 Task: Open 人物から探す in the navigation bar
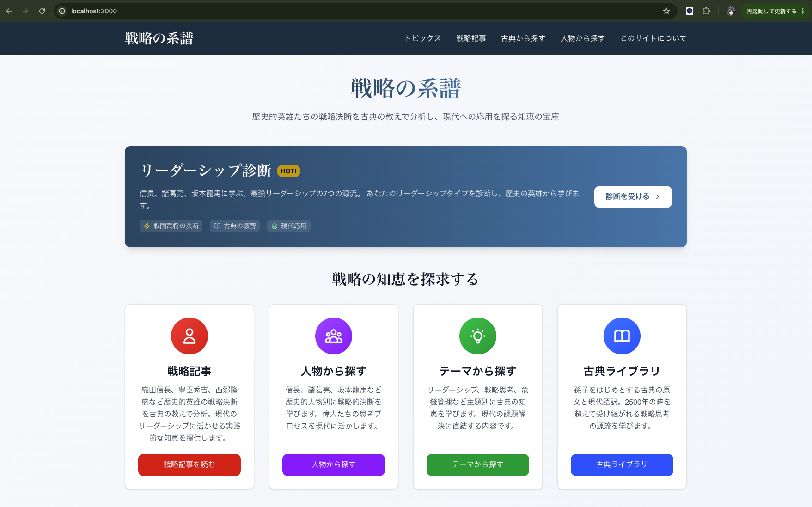[x=583, y=38]
